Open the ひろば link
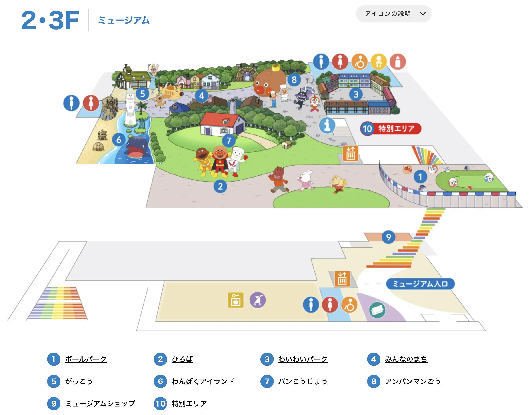Viewport: 532px width, 415px height. [182, 359]
